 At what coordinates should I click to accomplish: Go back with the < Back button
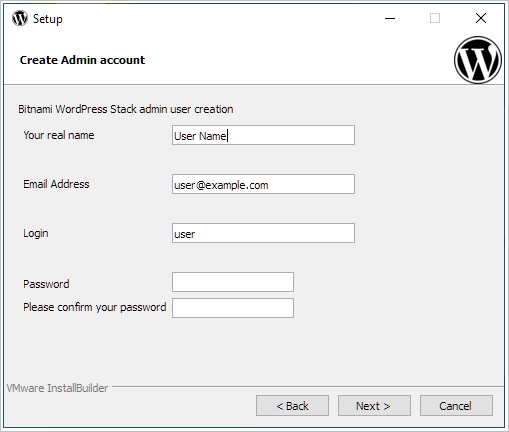point(292,406)
